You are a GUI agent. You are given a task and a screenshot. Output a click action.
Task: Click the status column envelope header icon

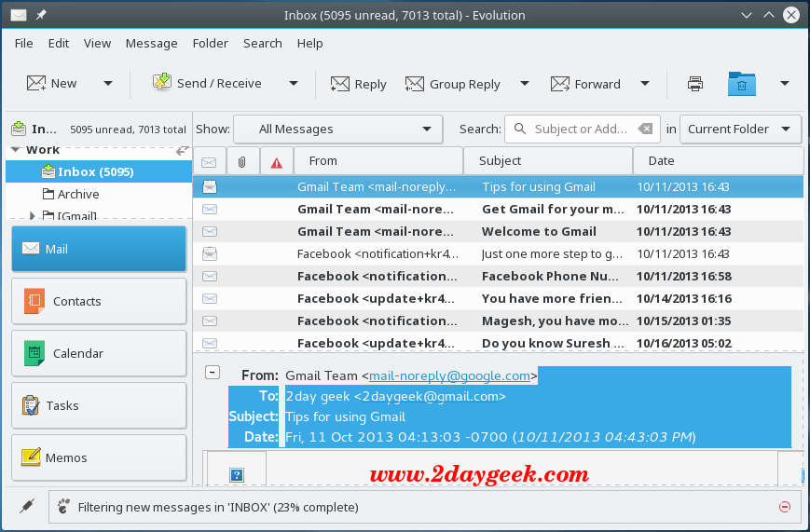(209, 162)
